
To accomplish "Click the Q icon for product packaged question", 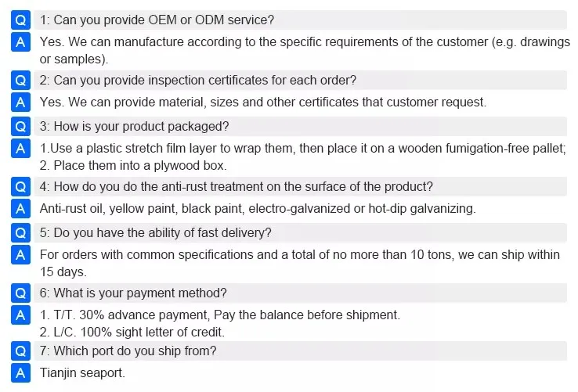I will coord(20,127).
